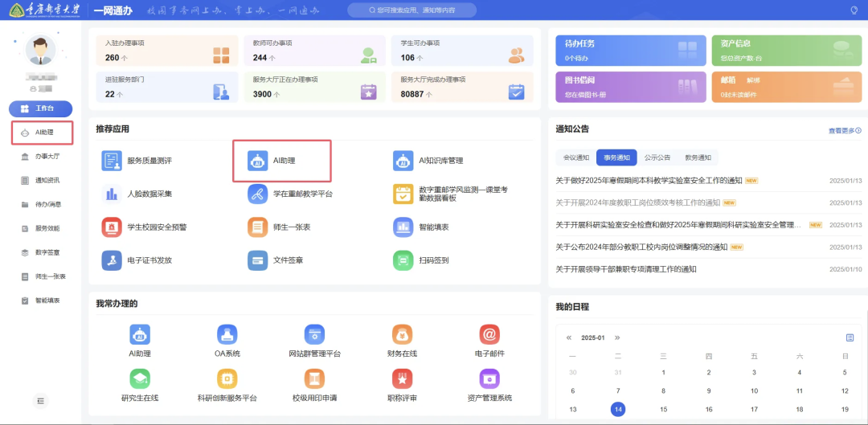868x425 pixels.
Task: Switch to the 公示公告 tab
Action: 657,157
